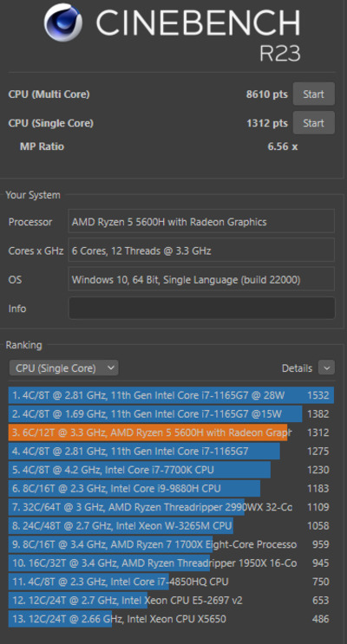Select the Intel Core i7-7700K ranking row
Viewport: 347px width, 644px height.
[171, 470]
